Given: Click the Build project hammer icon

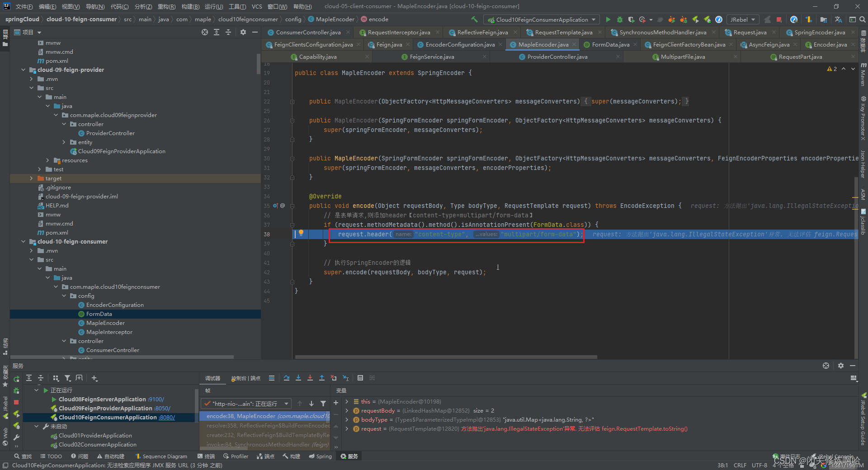Looking at the screenshot, I should coord(474,19).
